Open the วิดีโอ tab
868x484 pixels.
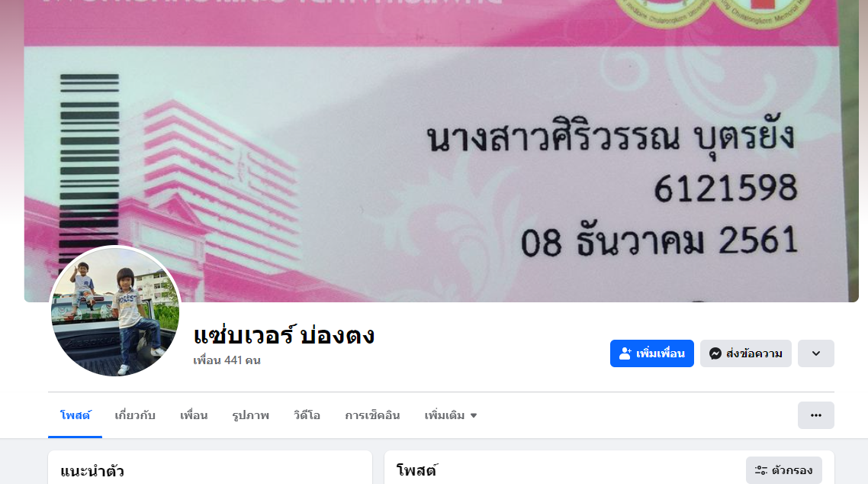coord(307,415)
